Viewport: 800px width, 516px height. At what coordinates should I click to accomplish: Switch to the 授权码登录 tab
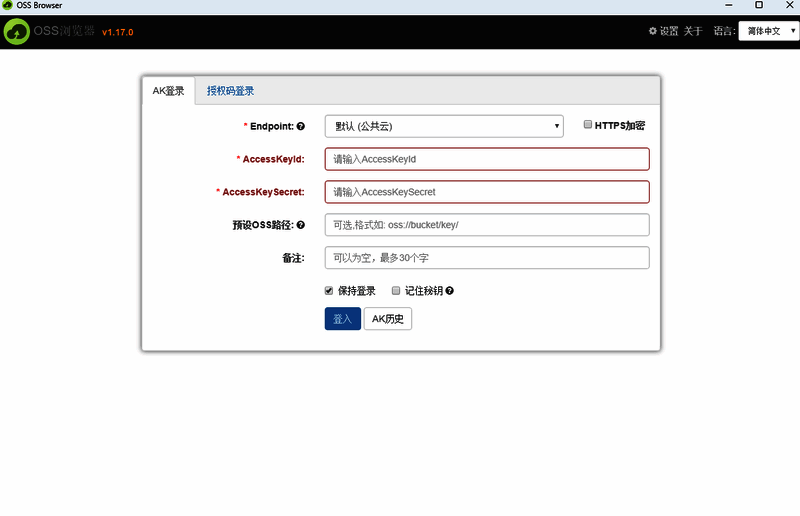[x=230, y=91]
